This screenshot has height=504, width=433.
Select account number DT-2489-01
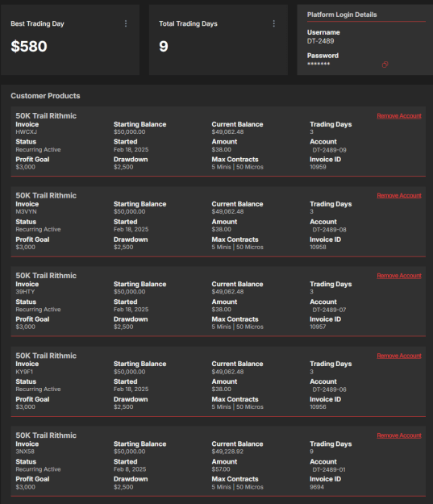tap(329, 469)
